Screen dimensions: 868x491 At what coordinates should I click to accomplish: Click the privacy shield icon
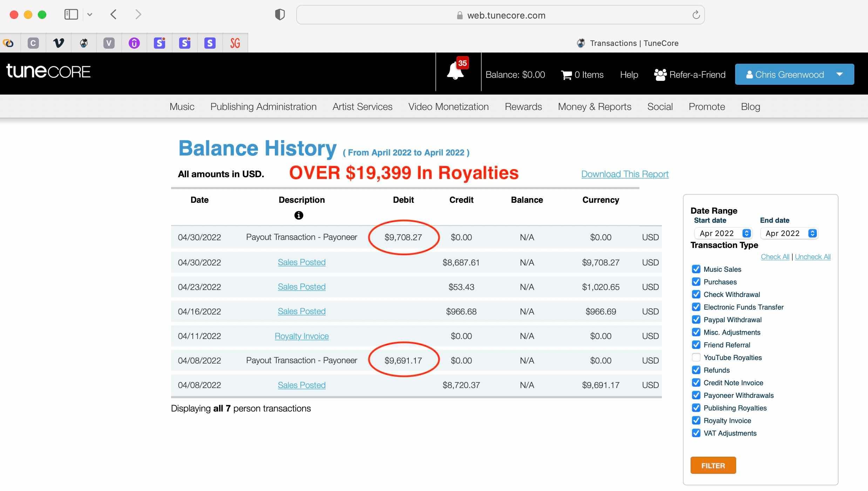pyautogui.click(x=280, y=15)
